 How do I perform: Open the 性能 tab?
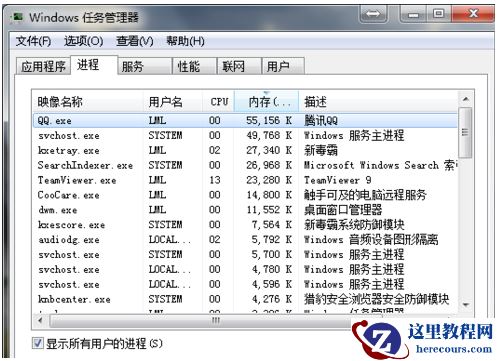(x=195, y=66)
